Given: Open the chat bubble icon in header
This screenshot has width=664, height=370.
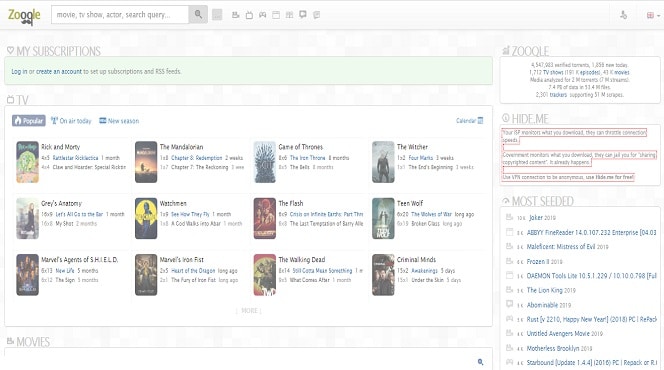Looking at the screenshot, I should pos(303,15).
